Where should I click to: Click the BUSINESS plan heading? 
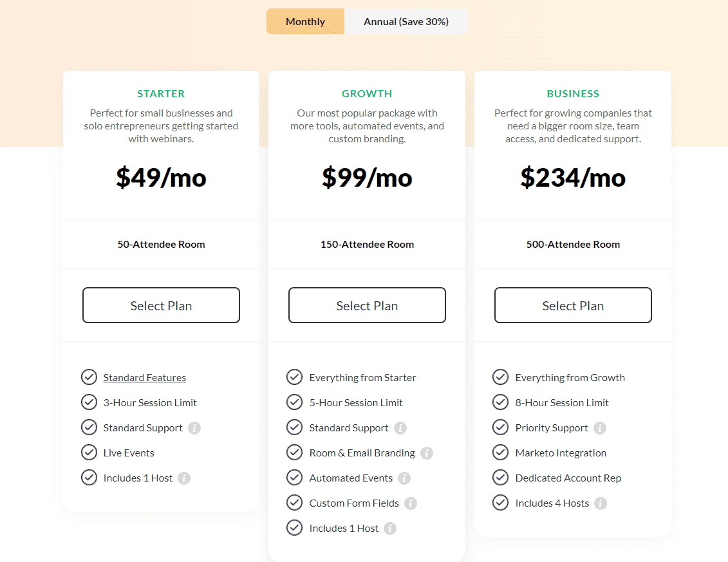(x=573, y=94)
